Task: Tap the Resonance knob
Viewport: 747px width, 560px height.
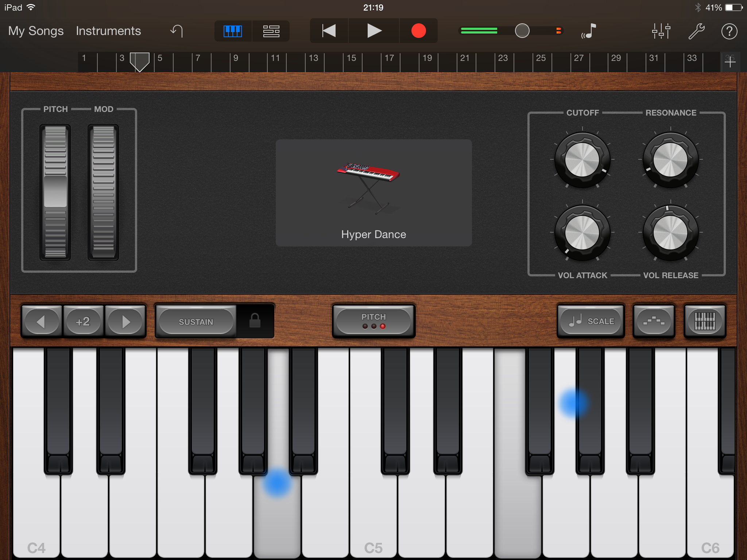Action: pos(670,160)
